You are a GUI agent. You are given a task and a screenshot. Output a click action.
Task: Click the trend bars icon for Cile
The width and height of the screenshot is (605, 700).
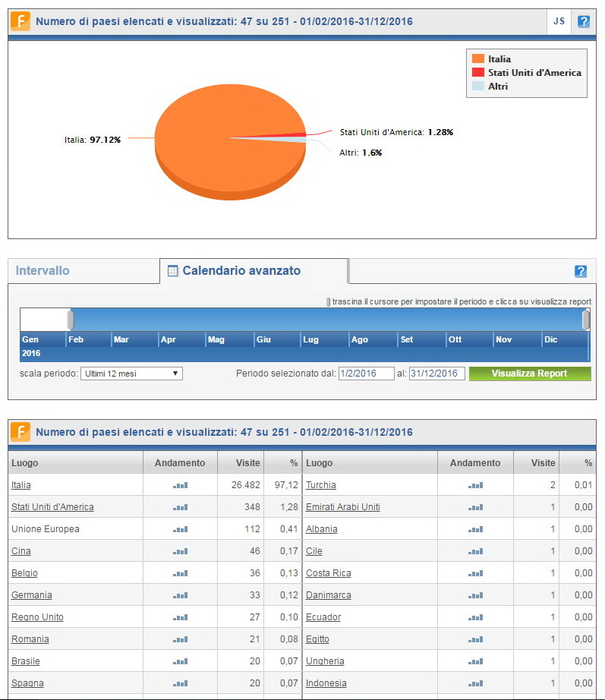pyautogui.click(x=475, y=551)
